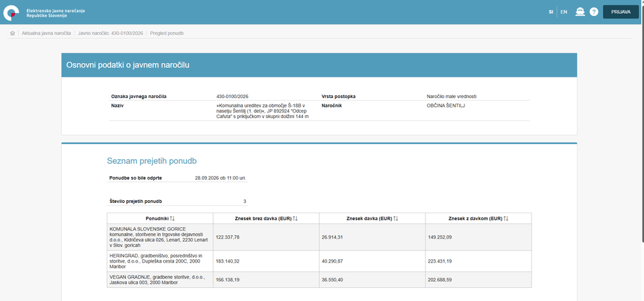Sort by Znesek davka (EUR) arrows
Viewport: 644px width, 301px height.
tap(395, 219)
